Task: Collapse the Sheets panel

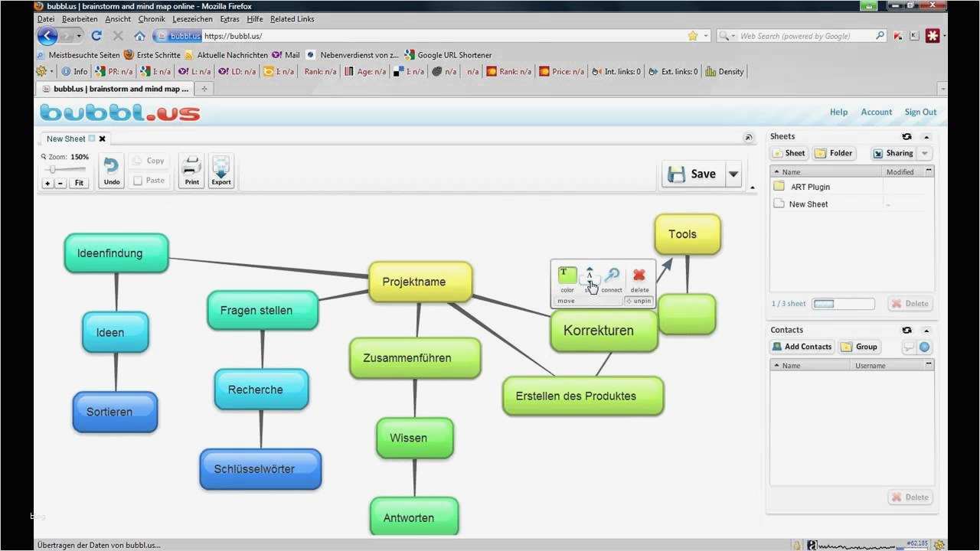Action: click(x=926, y=136)
